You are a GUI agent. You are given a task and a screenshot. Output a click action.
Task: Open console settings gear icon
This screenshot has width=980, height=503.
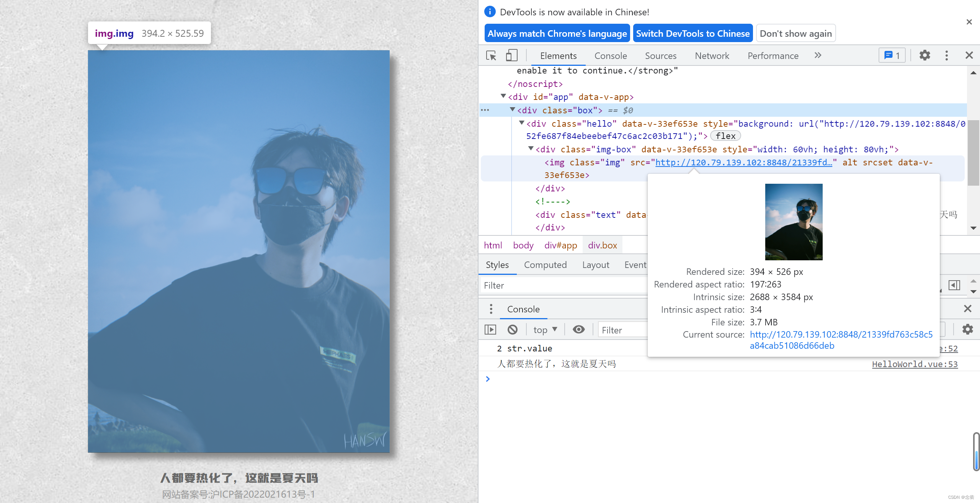pyautogui.click(x=968, y=330)
